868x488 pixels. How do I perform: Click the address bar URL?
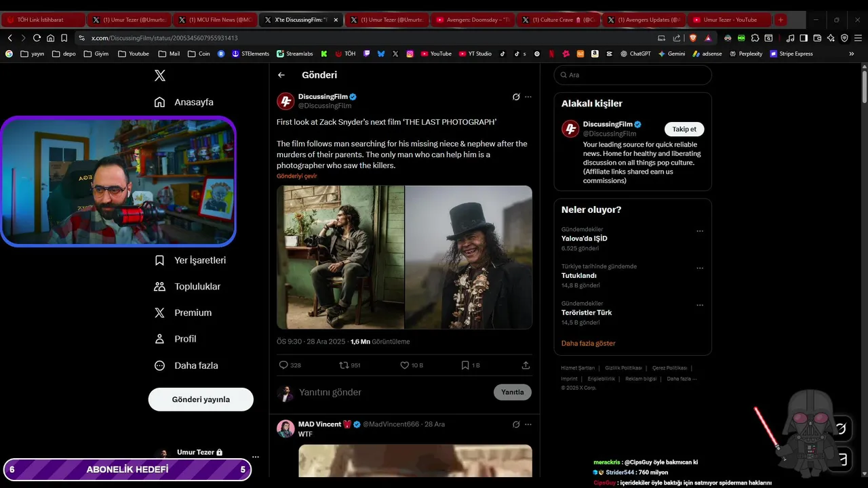click(x=165, y=38)
